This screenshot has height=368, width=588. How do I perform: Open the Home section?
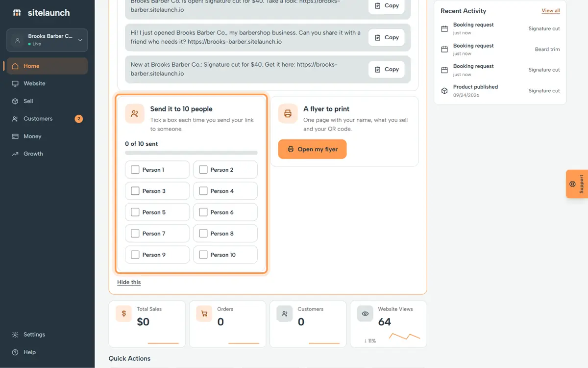(47, 66)
